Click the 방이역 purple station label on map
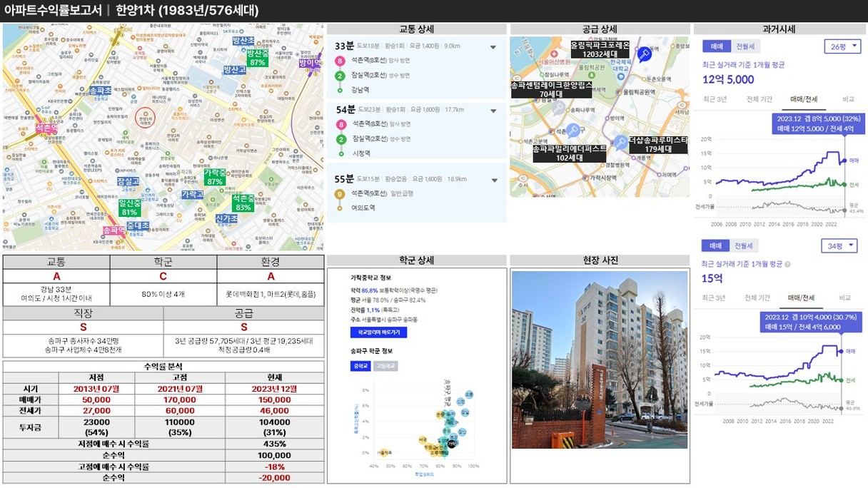Viewport: 868px width, 488px height. pyautogui.click(x=310, y=63)
